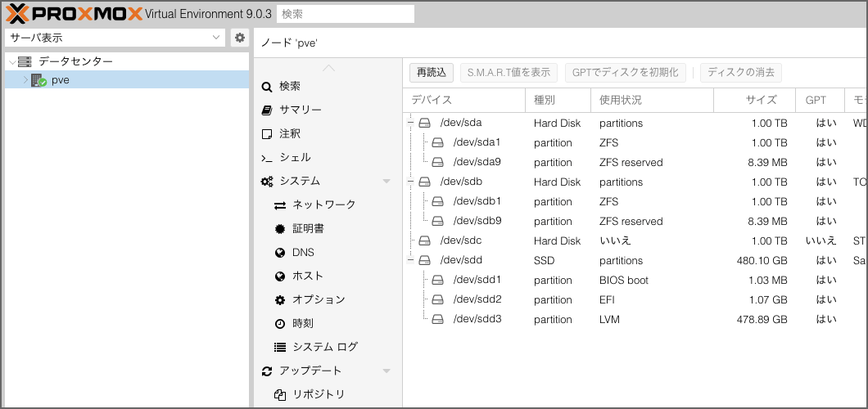Click the シェル terminal icon
The height and width of the screenshot is (409, 868).
point(266,158)
